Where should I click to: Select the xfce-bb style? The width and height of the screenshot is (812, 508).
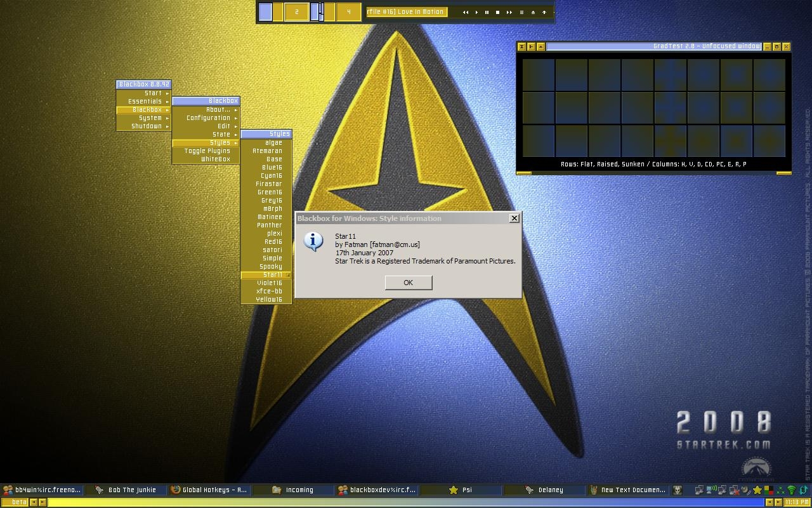click(266, 291)
